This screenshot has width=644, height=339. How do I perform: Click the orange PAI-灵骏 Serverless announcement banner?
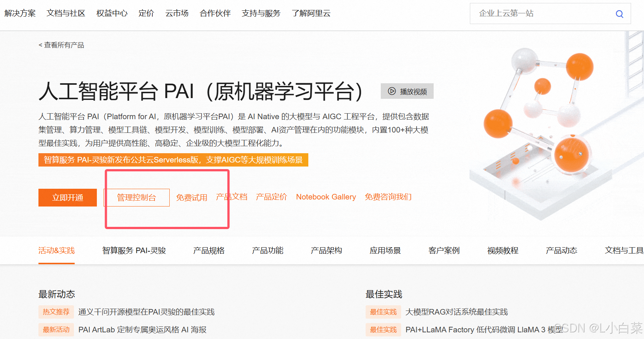(x=173, y=160)
